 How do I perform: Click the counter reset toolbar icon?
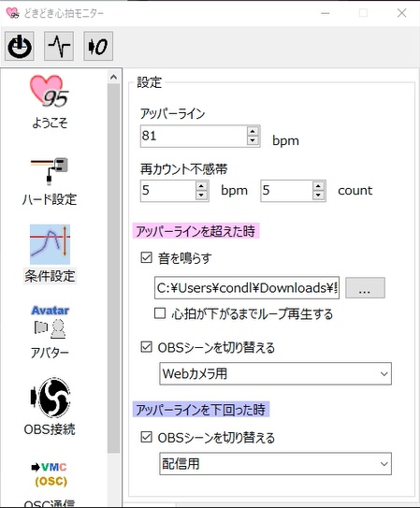tap(98, 47)
